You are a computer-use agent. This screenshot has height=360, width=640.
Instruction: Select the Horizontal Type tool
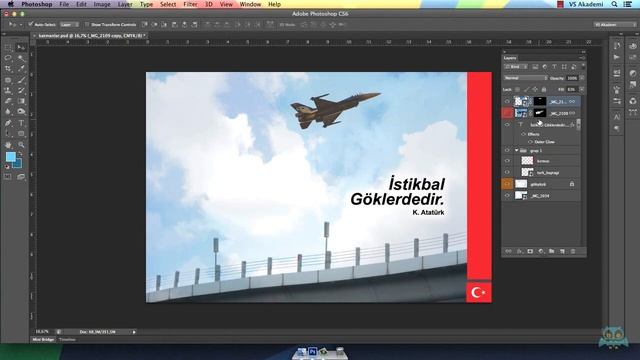pyautogui.click(x=21, y=123)
